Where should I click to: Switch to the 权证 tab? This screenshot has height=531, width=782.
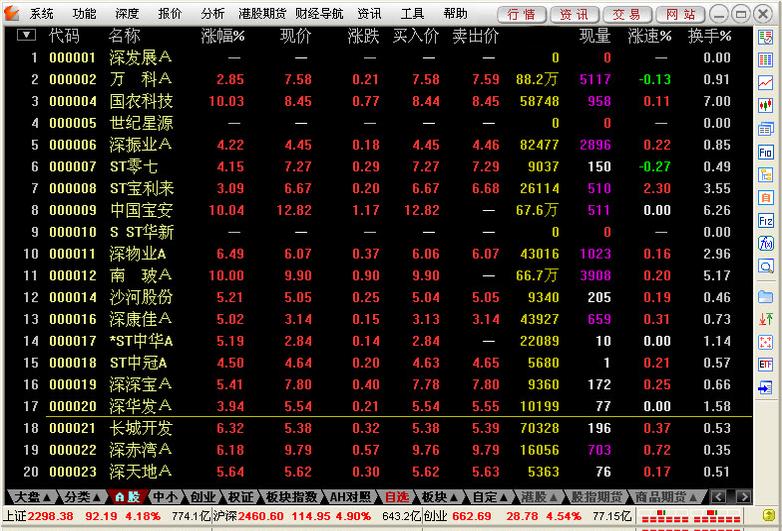(240, 497)
